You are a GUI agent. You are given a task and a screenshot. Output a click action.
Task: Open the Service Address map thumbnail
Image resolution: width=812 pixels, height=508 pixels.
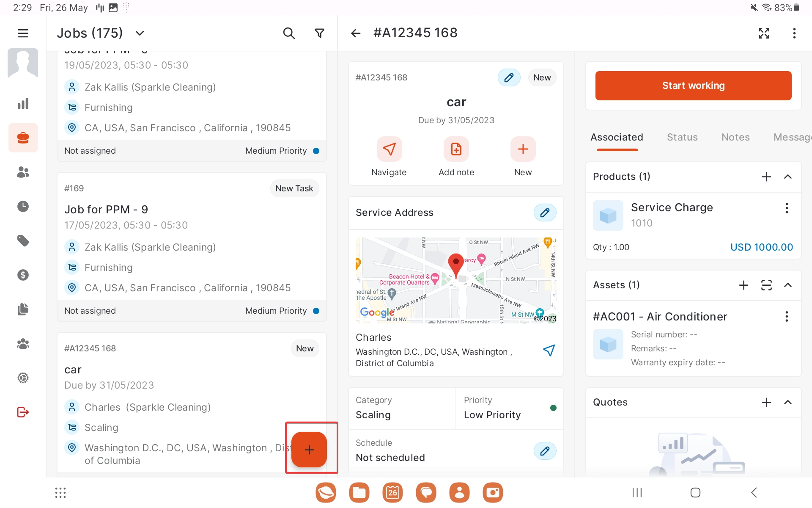(x=456, y=280)
